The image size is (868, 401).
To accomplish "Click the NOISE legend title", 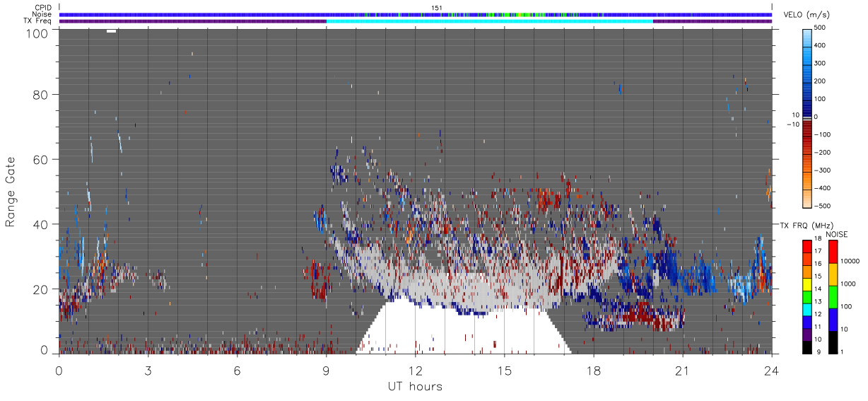I will tap(838, 234).
